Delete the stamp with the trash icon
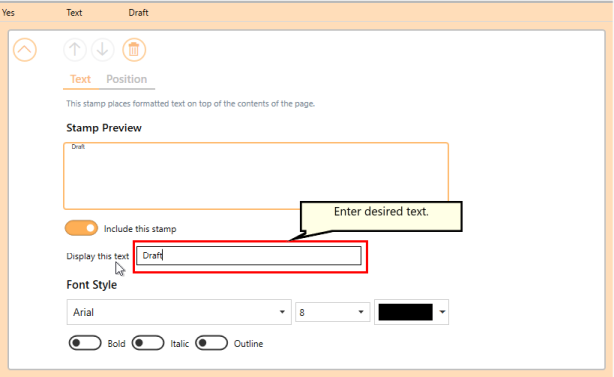The width and height of the screenshot is (614, 377). pos(134,50)
